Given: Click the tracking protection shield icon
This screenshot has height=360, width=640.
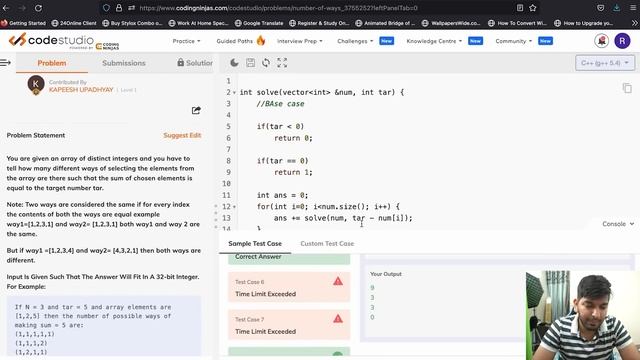Looking at the screenshot, I should click(x=106, y=8).
